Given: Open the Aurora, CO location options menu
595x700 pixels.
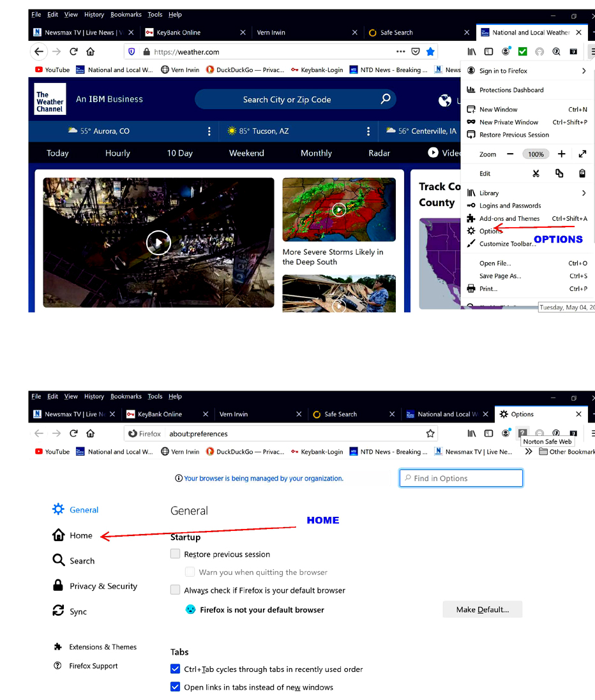Looking at the screenshot, I should 209,131.
